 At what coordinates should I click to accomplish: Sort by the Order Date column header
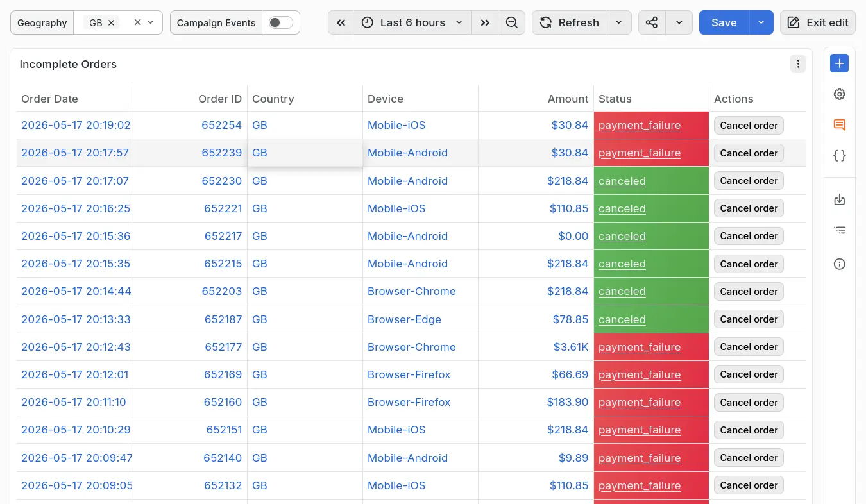[x=49, y=99]
